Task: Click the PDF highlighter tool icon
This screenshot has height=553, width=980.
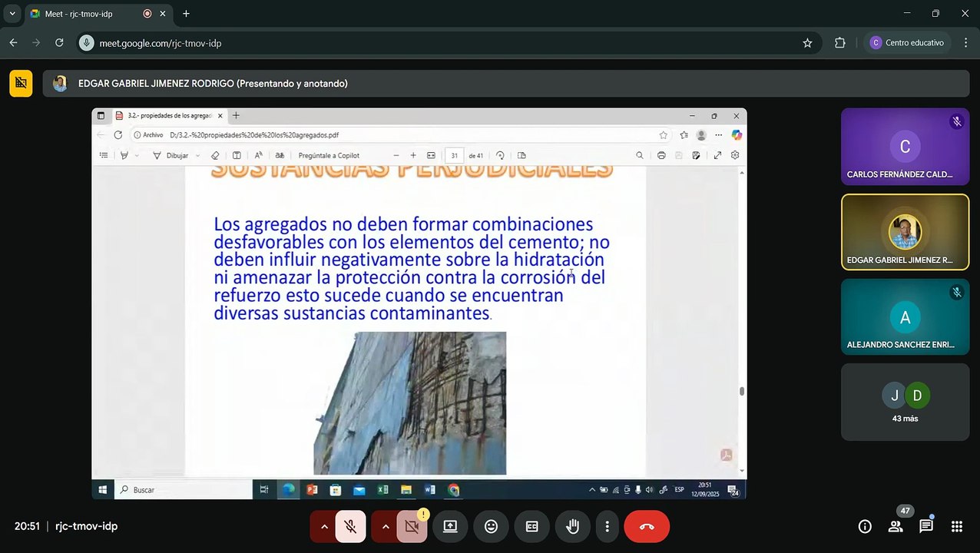Action: click(x=124, y=155)
